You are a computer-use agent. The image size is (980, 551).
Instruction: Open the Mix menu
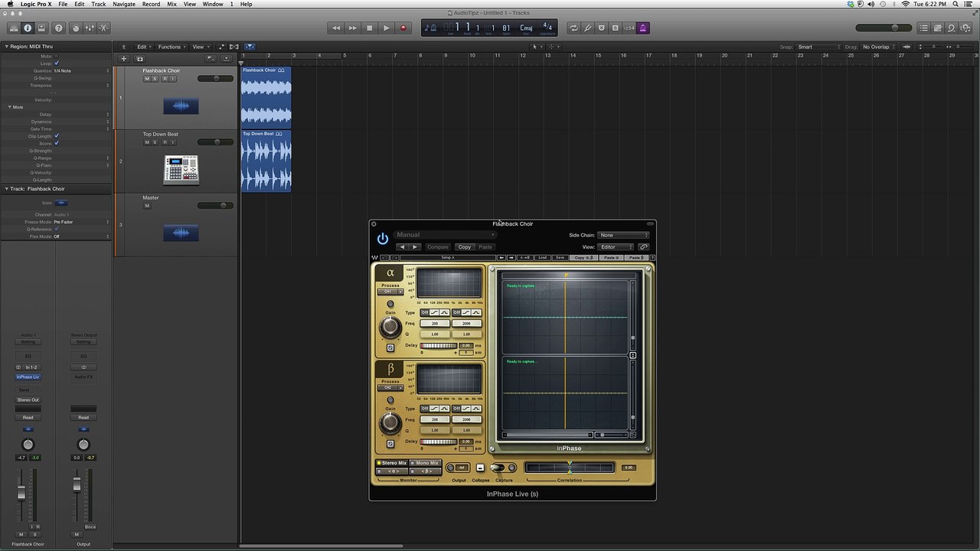(171, 4)
